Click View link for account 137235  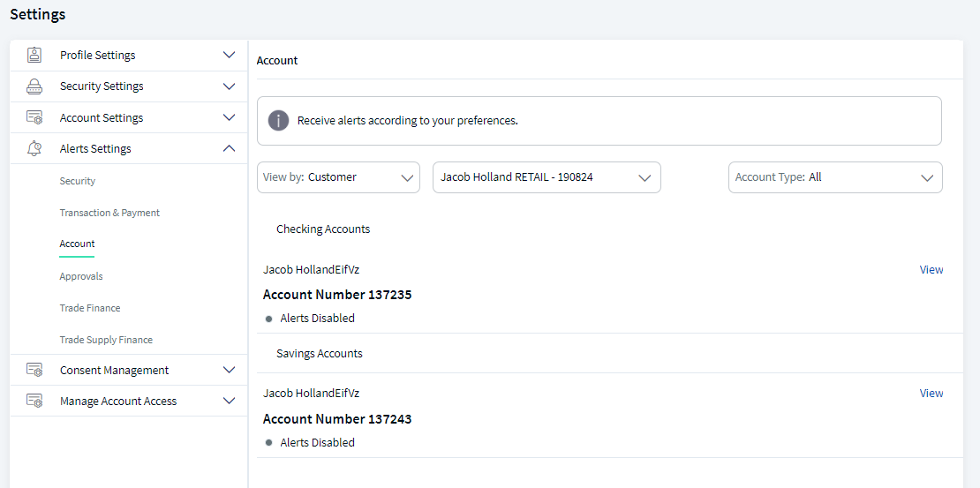[931, 270]
